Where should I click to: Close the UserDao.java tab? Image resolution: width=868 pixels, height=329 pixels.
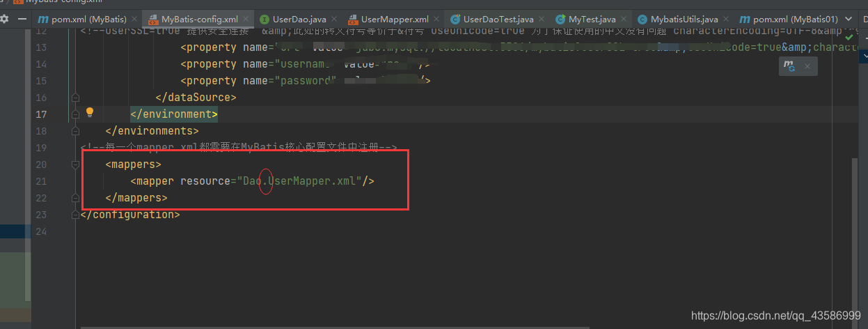click(334, 20)
